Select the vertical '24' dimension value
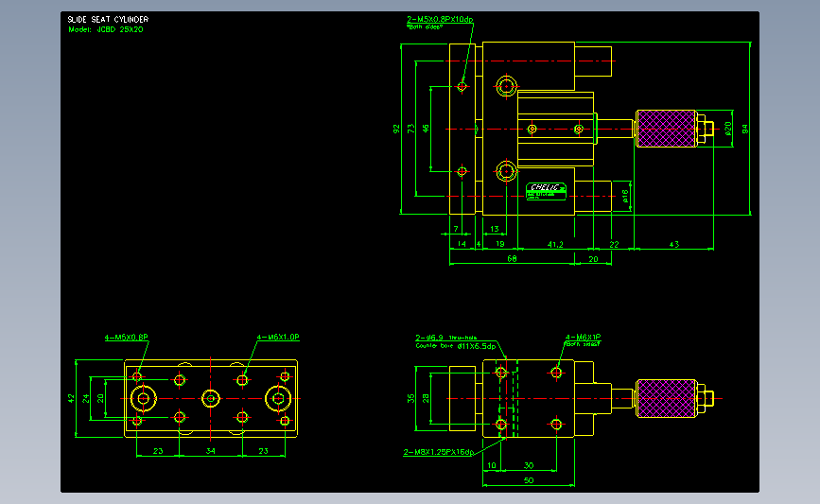This screenshot has height=504, width=820. [x=86, y=398]
